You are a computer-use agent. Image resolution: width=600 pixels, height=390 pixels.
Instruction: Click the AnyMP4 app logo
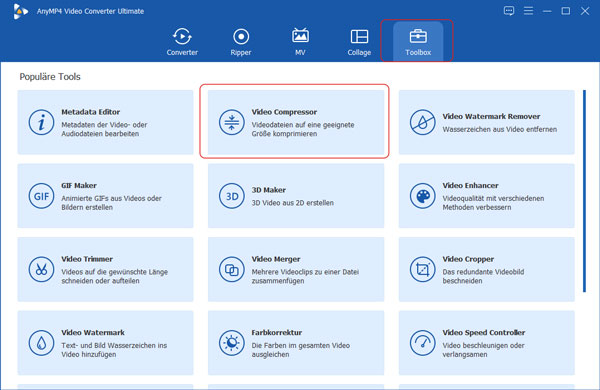pyautogui.click(x=20, y=11)
